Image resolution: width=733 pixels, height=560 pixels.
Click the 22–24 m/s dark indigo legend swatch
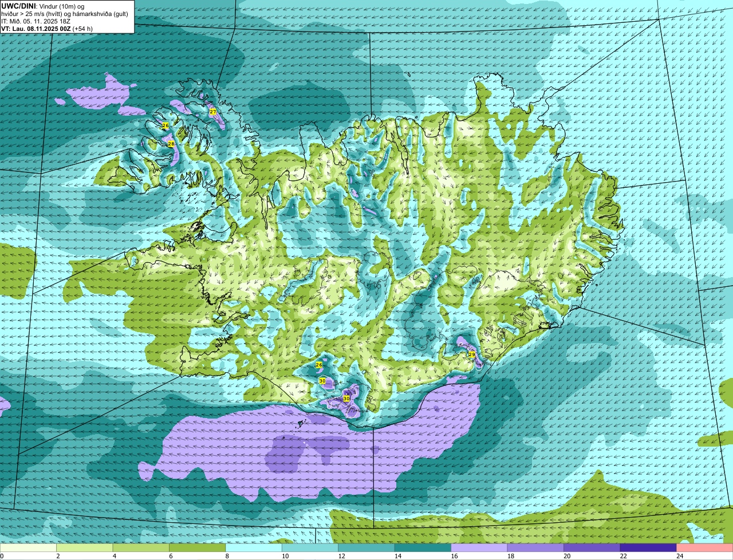point(648,547)
